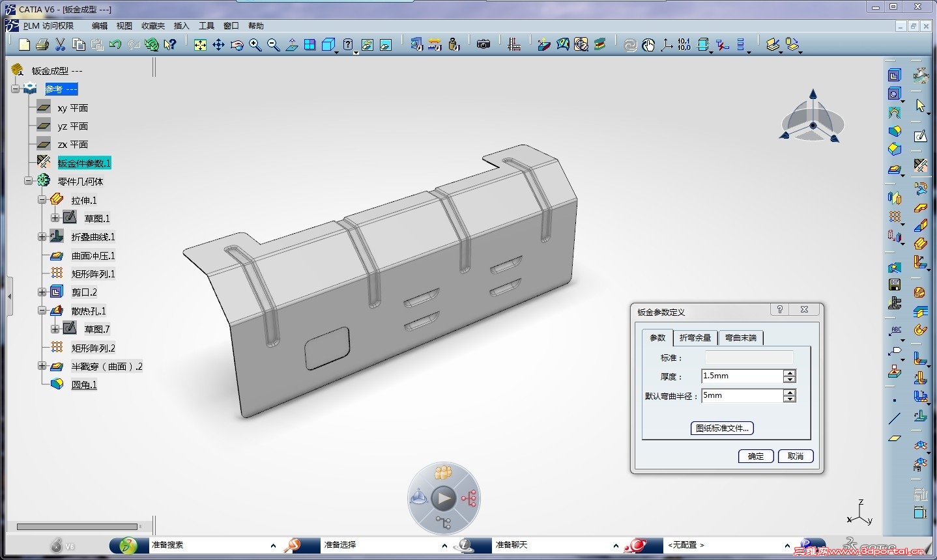The width and height of the screenshot is (937, 560).
Task: Select the Fit All In view icon
Action: pyautogui.click(x=200, y=45)
